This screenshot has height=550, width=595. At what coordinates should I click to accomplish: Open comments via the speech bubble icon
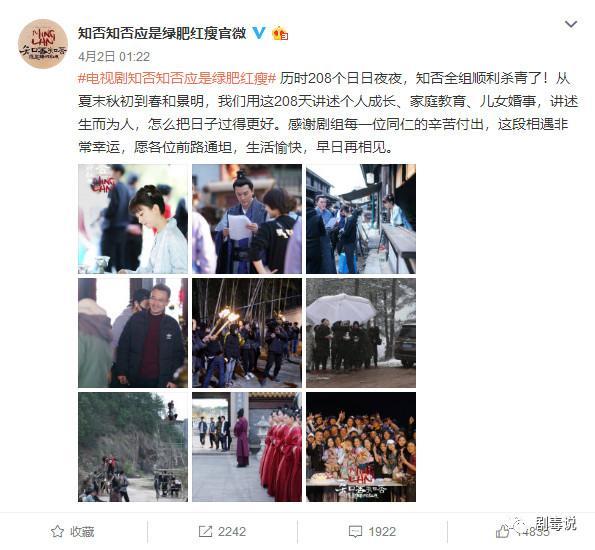coord(355,531)
